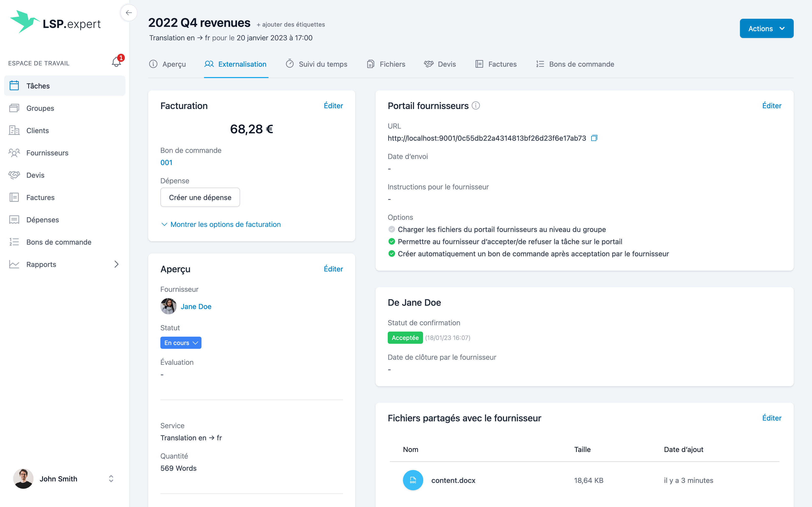
Task: Open Fournisseurs in the sidebar
Action: (47, 153)
